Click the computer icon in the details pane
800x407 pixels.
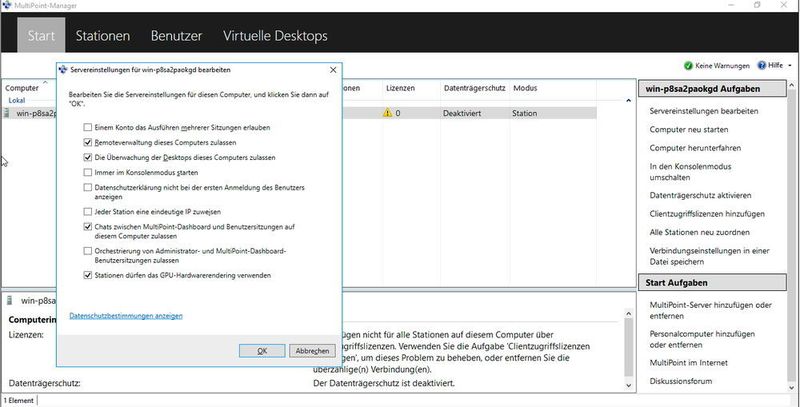tap(10, 300)
